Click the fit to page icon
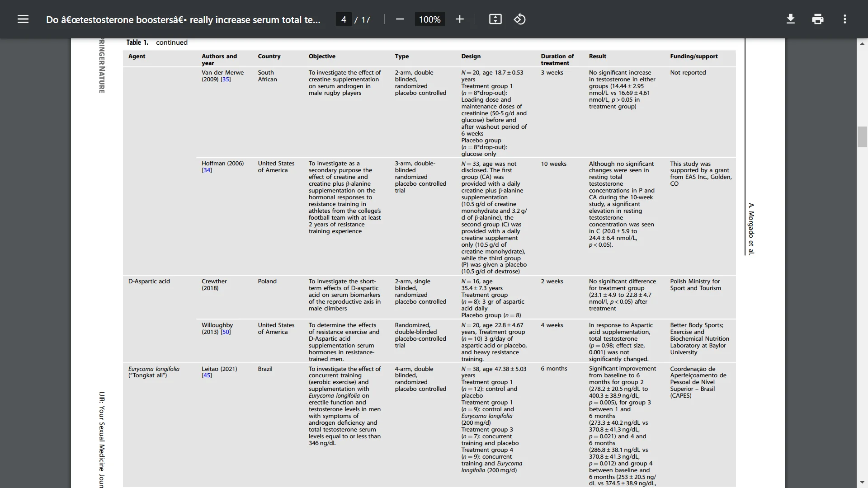This screenshot has height=488, width=868. click(x=495, y=19)
